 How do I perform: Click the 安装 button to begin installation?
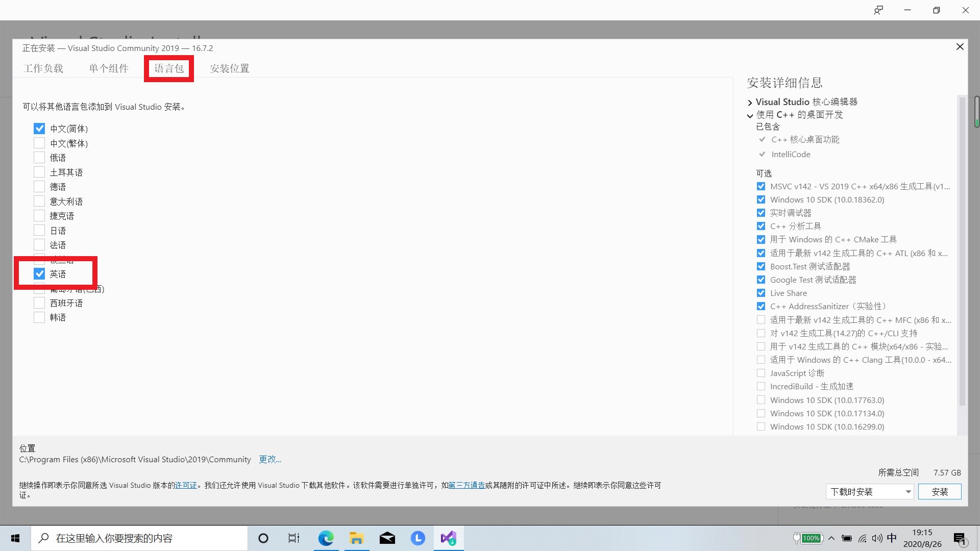(x=939, y=492)
